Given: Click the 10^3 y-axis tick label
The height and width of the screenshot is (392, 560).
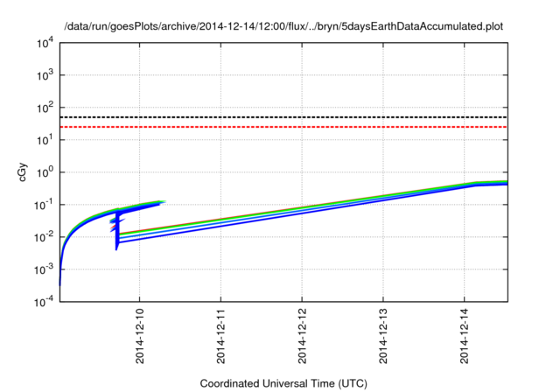Looking at the screenshot, I should pos(45,75).
